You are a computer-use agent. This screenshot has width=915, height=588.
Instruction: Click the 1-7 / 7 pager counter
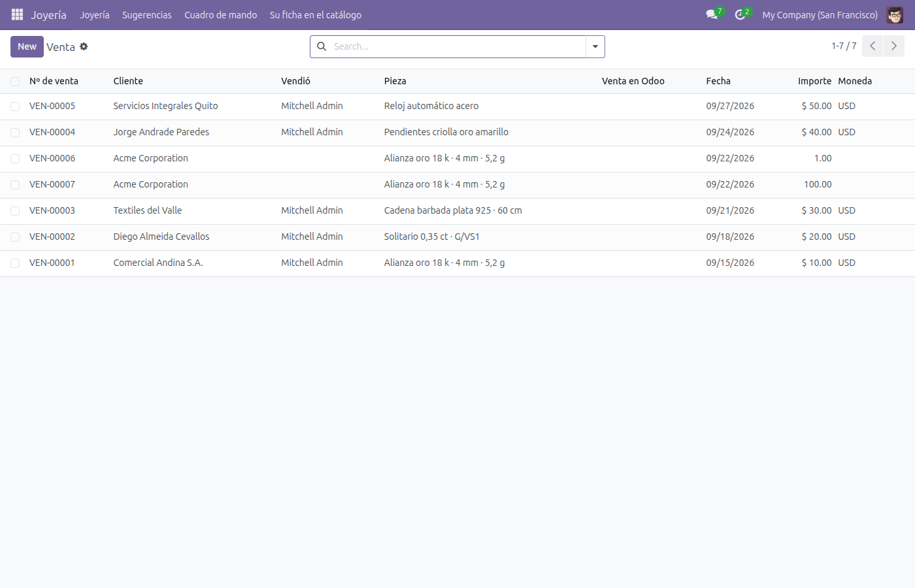844,46
